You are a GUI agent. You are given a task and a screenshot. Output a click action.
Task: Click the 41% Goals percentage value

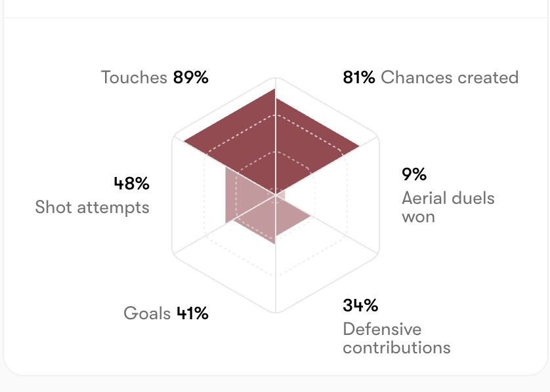tap(192, 313)
